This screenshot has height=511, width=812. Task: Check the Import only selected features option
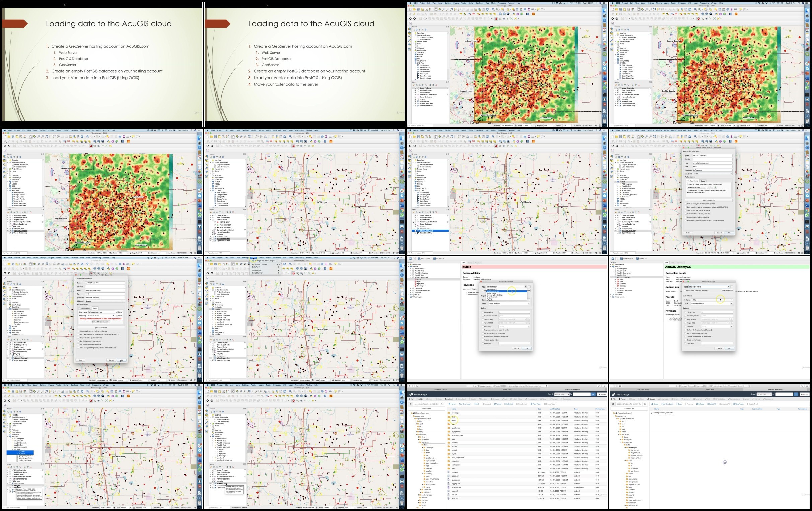point(685,291)
